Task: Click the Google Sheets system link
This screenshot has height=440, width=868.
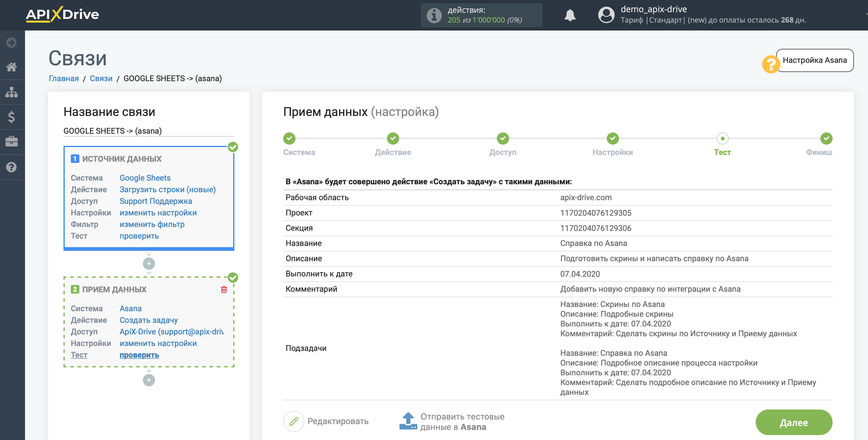Action: [145, 178]
